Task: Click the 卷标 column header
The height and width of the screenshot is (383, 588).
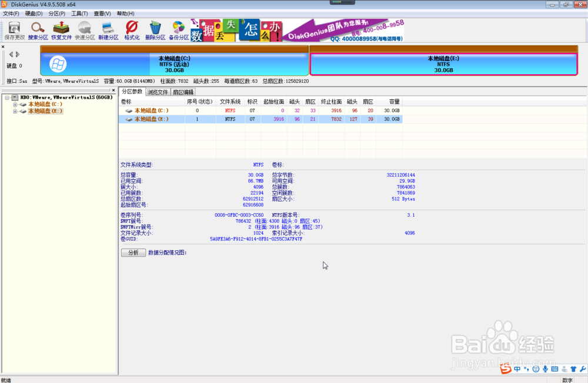Action: tap(152, 102)
